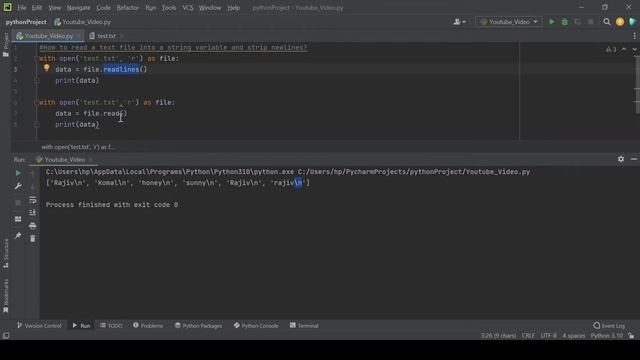Open Terminal tool window

pyautogui.click(x=304, y=326)
